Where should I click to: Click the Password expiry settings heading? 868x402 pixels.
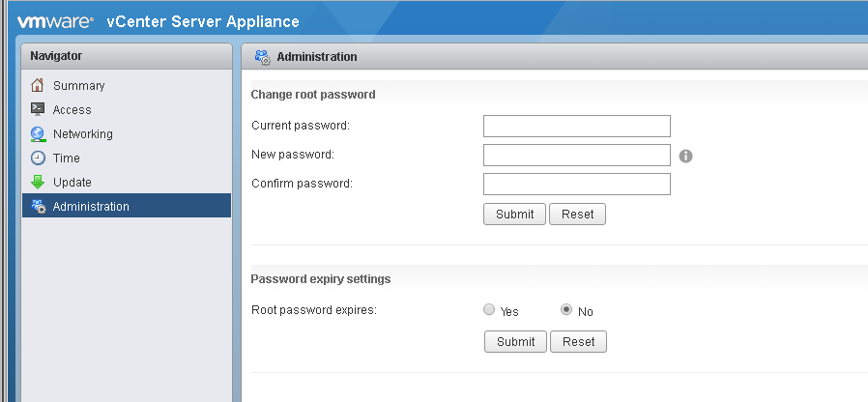pos(321,279)
